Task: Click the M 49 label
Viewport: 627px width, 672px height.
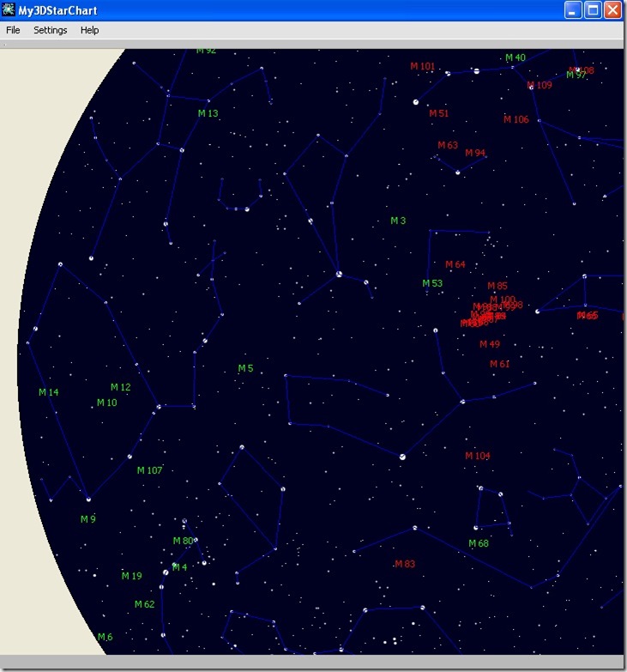Action: click(490, 343)
